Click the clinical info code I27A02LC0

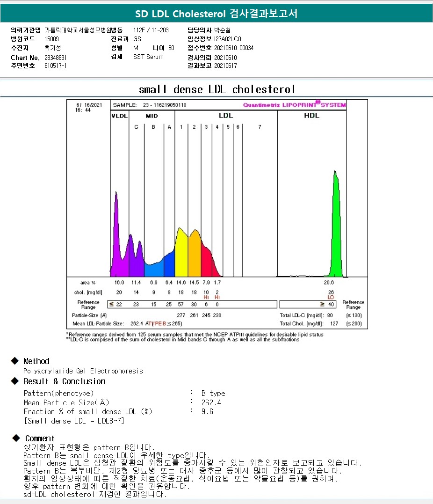coord(227,39)
